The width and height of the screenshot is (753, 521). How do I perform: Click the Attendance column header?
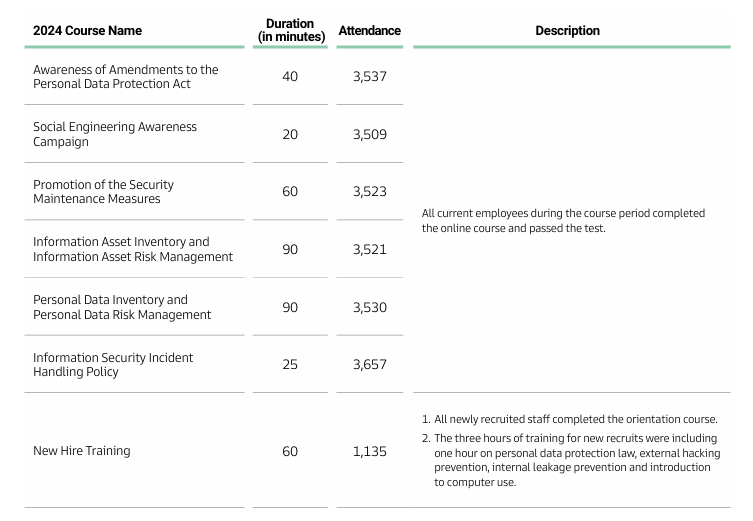point(369,31)
